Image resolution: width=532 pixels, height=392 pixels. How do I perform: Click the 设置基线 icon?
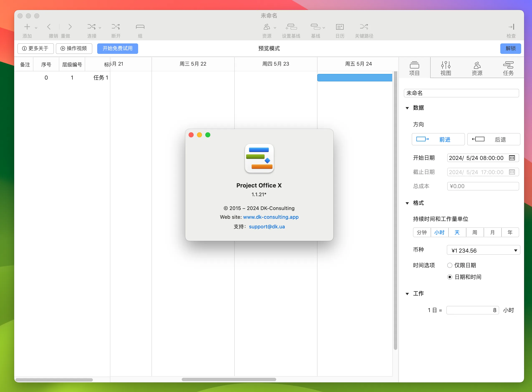tap(291, 27)
